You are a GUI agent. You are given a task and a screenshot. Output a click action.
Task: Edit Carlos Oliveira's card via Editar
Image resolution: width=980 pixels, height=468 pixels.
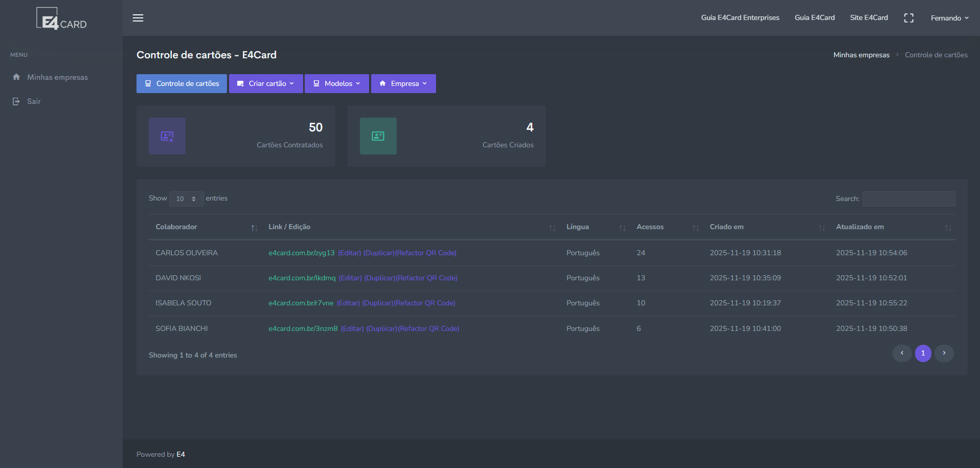pos(350,253)
